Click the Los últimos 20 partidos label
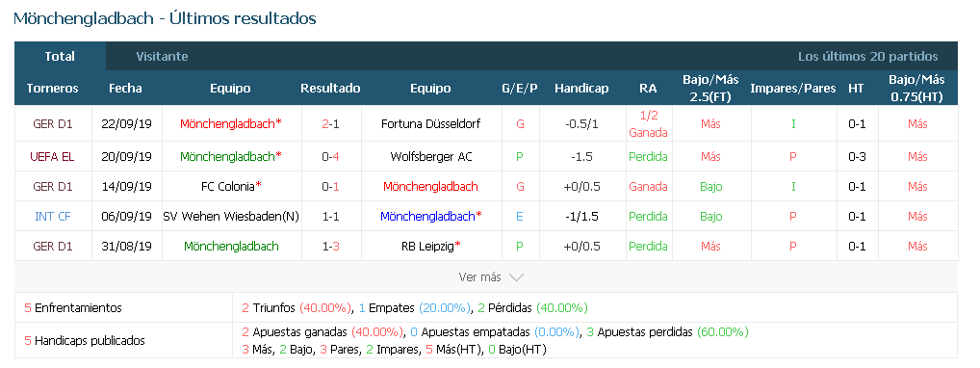 [x=867, y=56]
